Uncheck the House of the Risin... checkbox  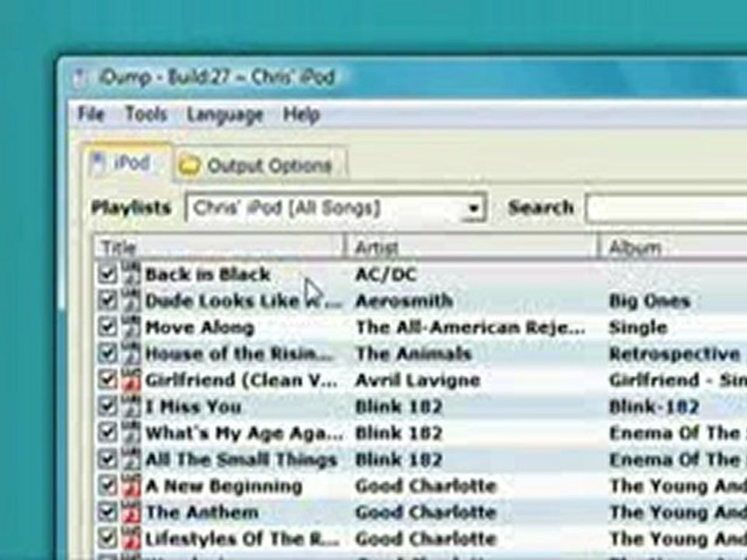pos(107,353)
